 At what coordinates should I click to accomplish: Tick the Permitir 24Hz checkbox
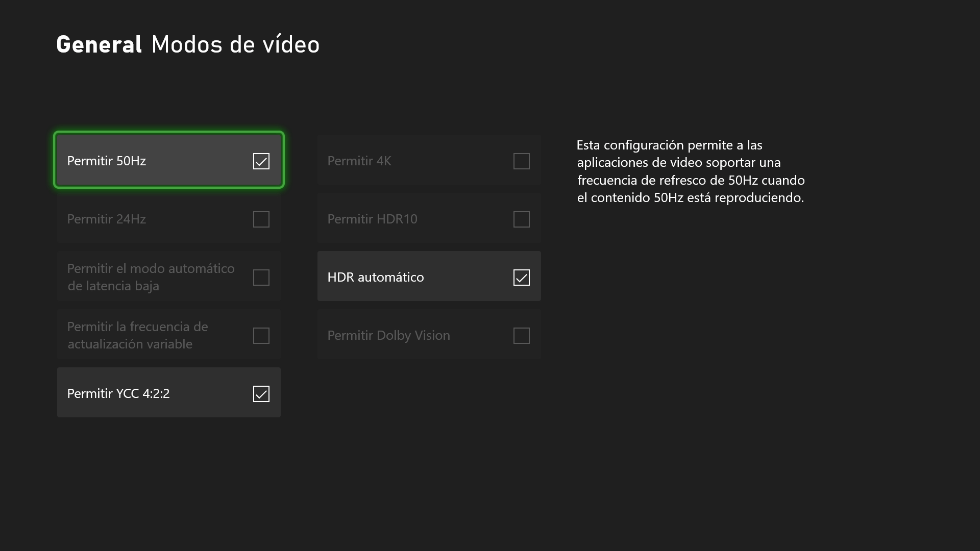261,219
